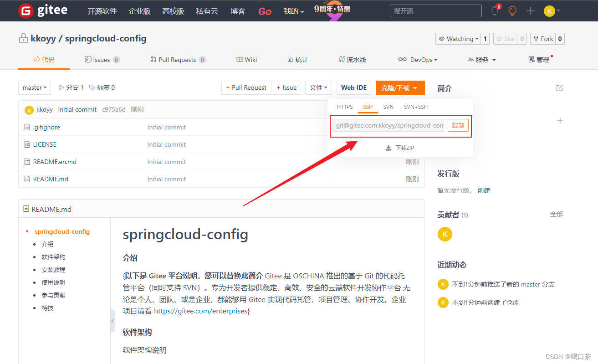Open the notifications bell icon
The image size is (598, 364).
point(495,10)
